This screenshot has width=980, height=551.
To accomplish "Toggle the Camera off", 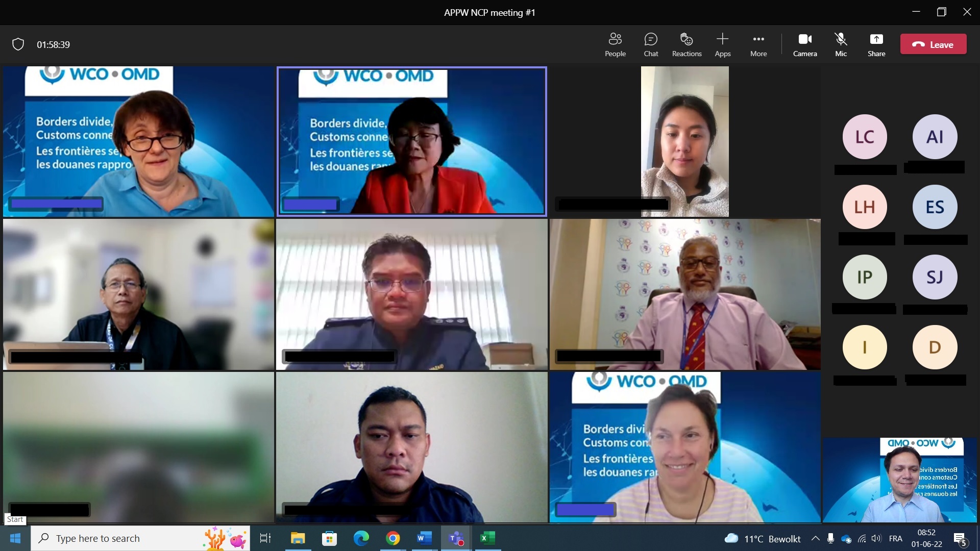I will pos(805,45).
